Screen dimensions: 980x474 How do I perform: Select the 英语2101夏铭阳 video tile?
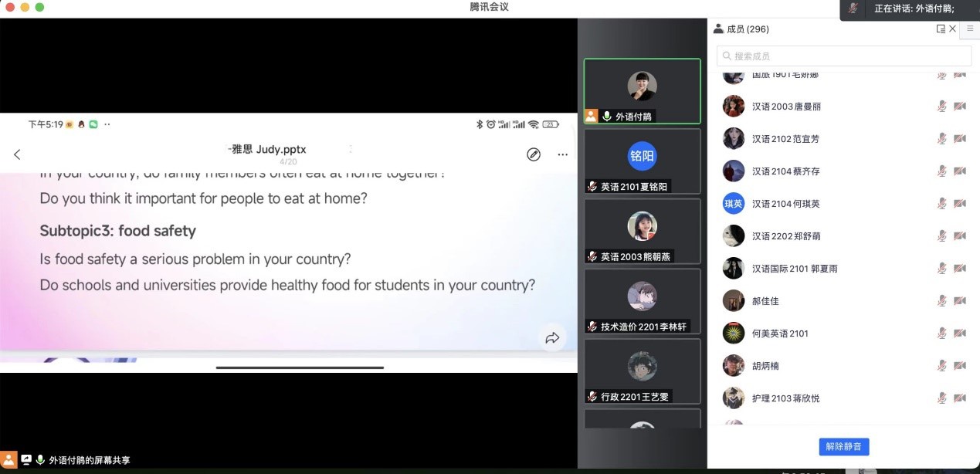click(x=642, y=161)
